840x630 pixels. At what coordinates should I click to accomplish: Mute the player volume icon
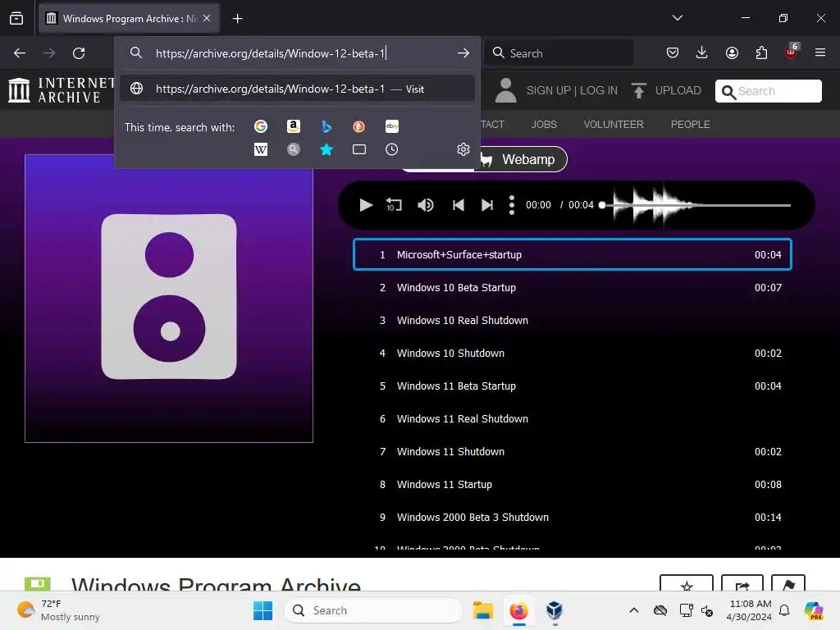click(x=426, y=205)
